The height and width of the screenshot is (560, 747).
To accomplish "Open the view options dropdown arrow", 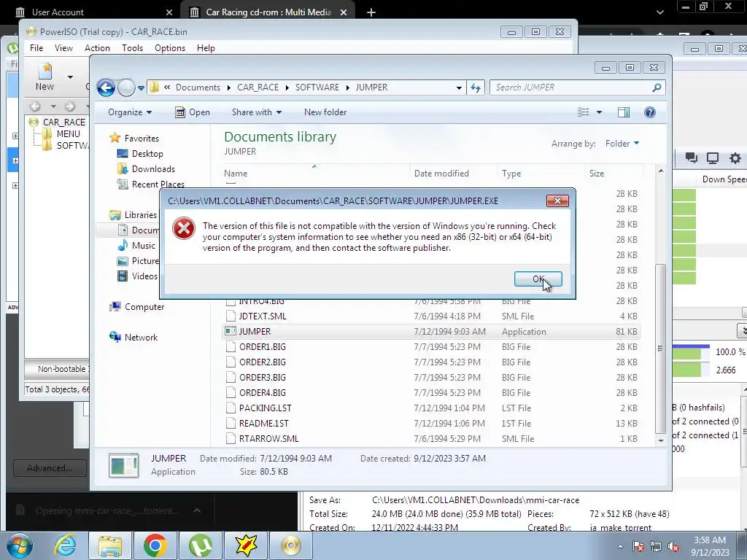I will tap(599, 112).
